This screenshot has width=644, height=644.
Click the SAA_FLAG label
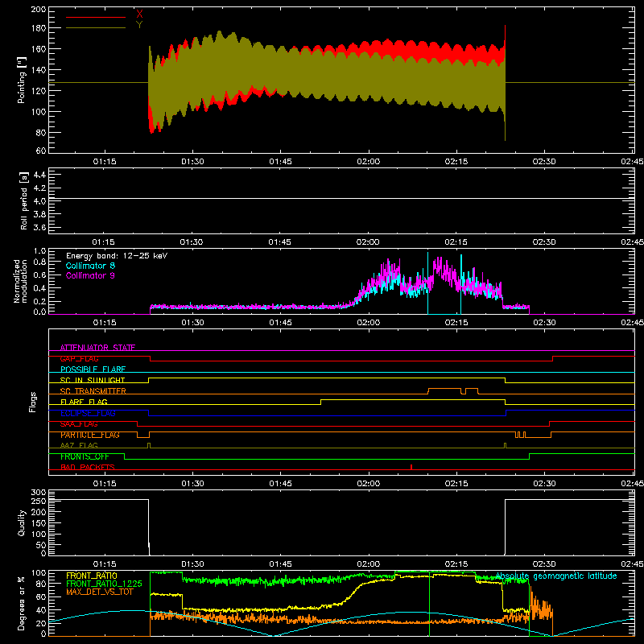[x=79, y=424]
